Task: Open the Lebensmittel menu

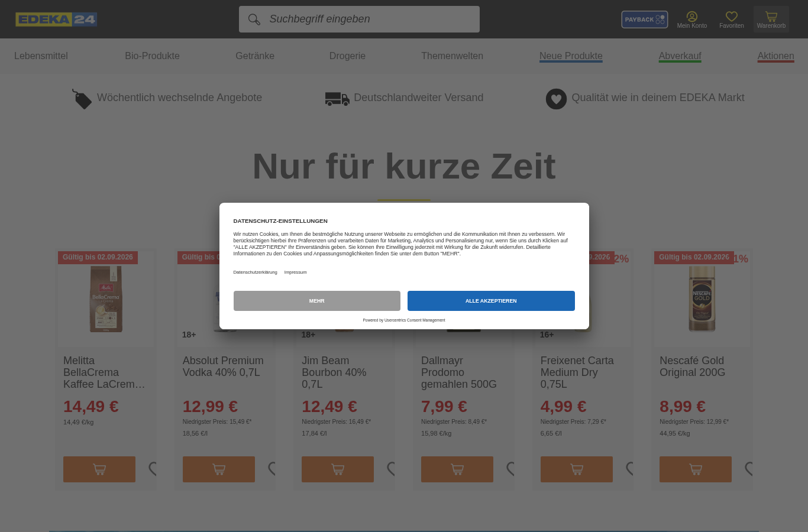Action: click(x=41, y=56)
